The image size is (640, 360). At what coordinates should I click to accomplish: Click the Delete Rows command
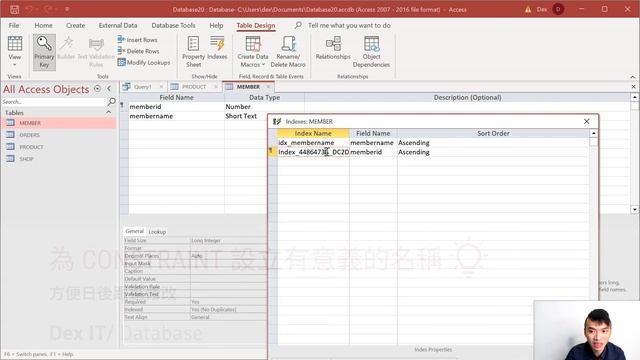tap(138, 51)
